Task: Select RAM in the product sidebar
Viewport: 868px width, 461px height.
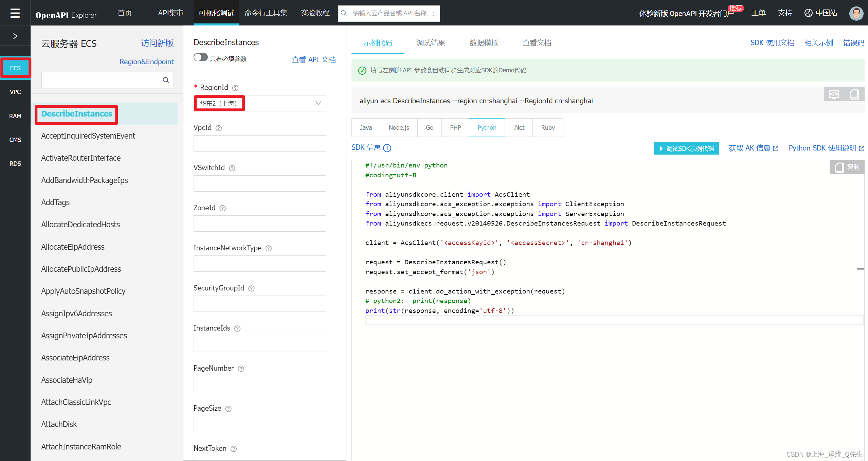Action: tap(15, 116)
